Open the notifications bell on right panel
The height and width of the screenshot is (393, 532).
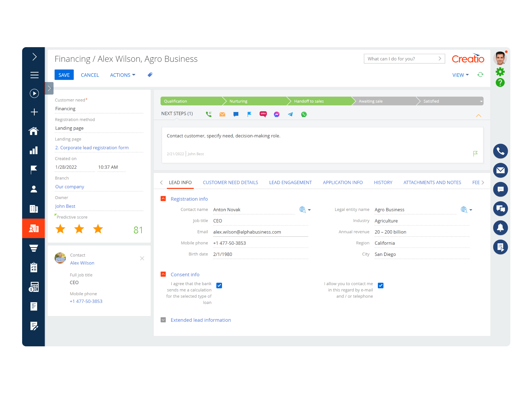pos(501,228)
